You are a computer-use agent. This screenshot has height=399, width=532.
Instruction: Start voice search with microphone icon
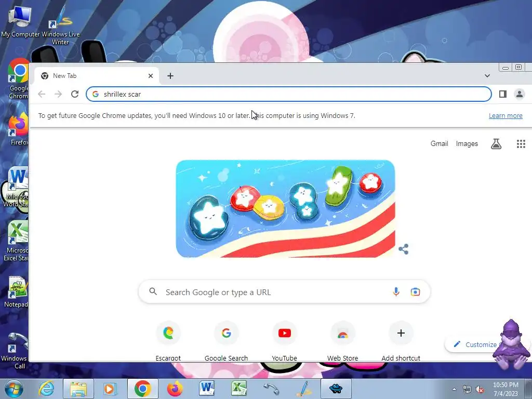(x=396, y=292)
